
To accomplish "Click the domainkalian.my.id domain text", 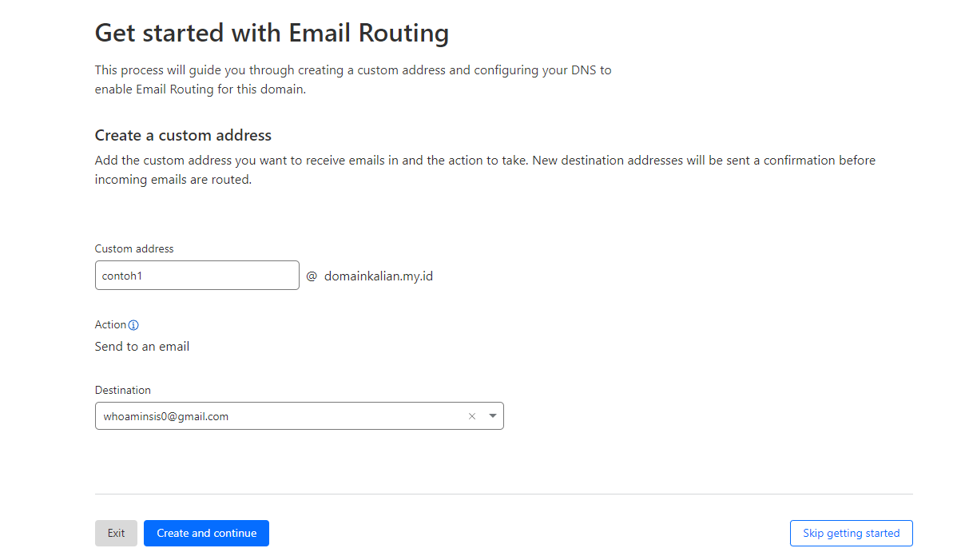I will pos(378,276).
